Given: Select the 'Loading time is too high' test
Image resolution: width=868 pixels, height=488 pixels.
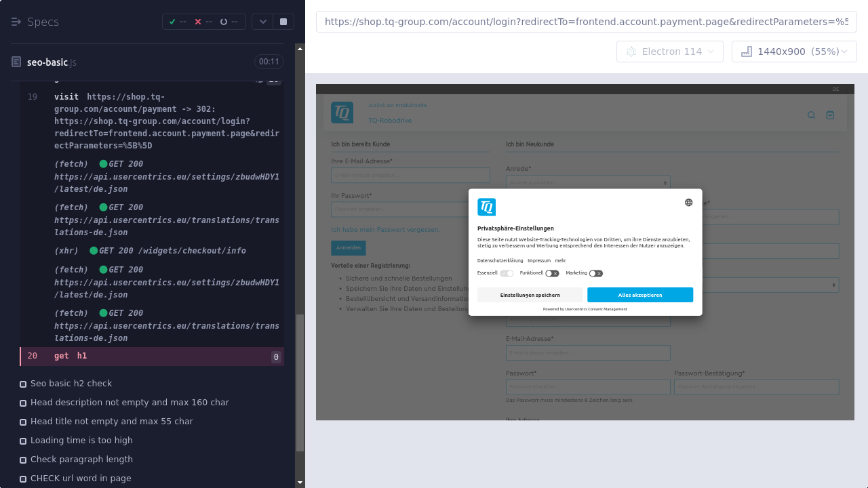Looking at the screenshot, I should [x=81, y=441].
